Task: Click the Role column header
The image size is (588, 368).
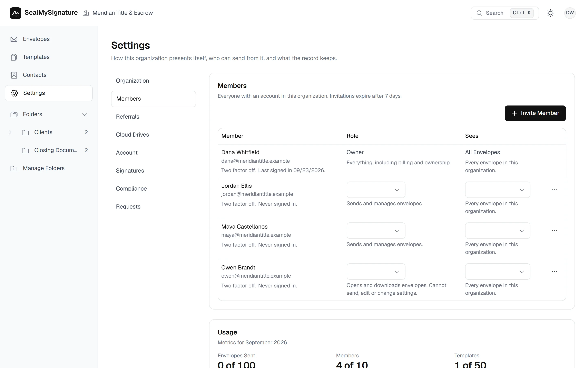Action: click(352, 136)
